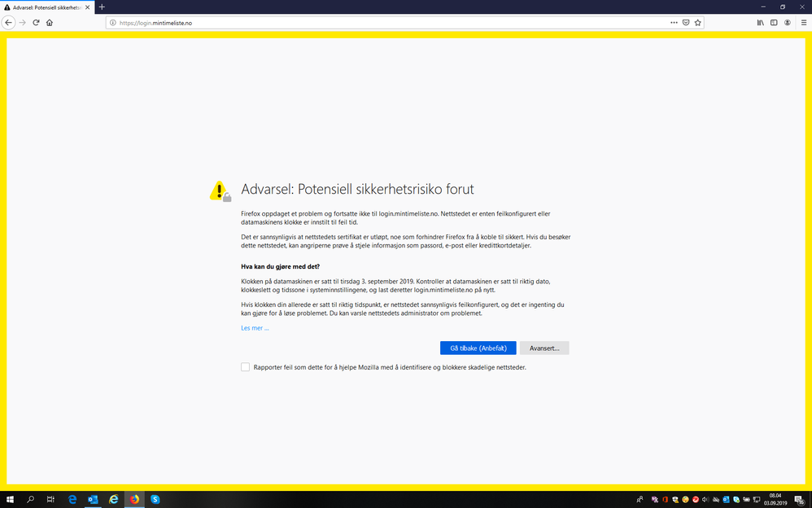This screenshot has width=812, height=508.
Task: Open a new tab with plus button
Action: 102,7
